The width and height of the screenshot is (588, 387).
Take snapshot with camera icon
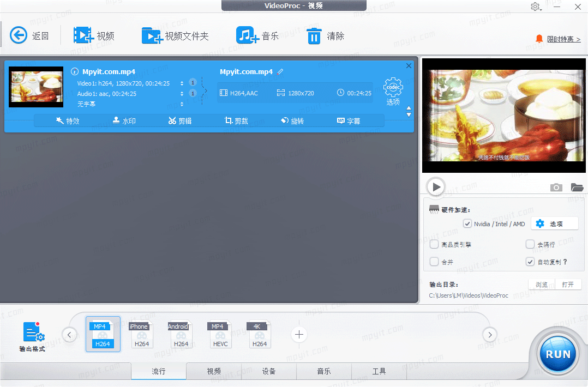coord(556,188)
